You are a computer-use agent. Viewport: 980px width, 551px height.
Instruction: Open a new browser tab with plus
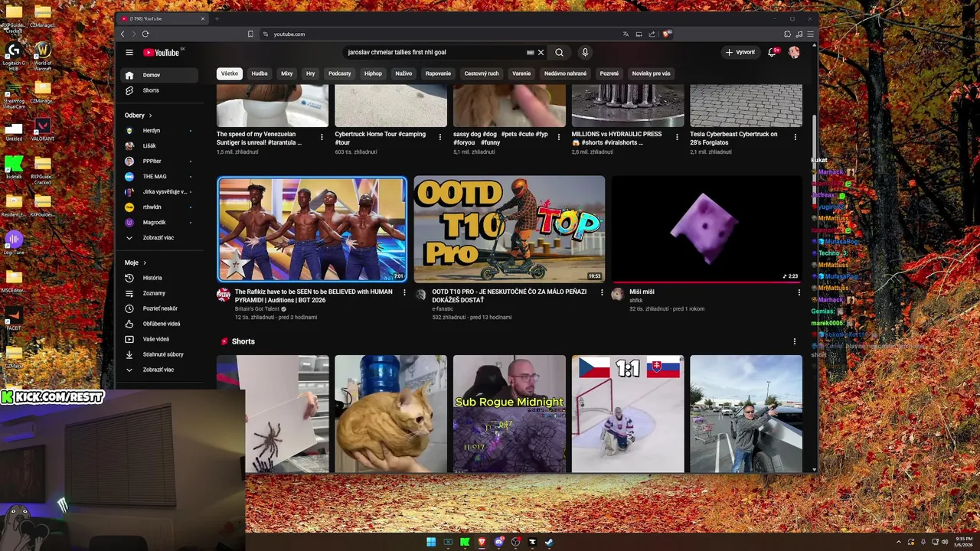coord(217,18)
